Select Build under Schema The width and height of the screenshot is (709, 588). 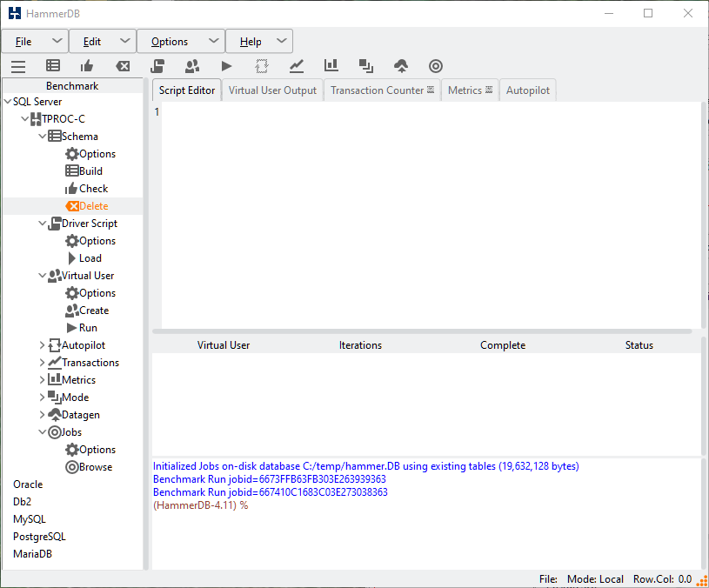(x=84, y=170)
